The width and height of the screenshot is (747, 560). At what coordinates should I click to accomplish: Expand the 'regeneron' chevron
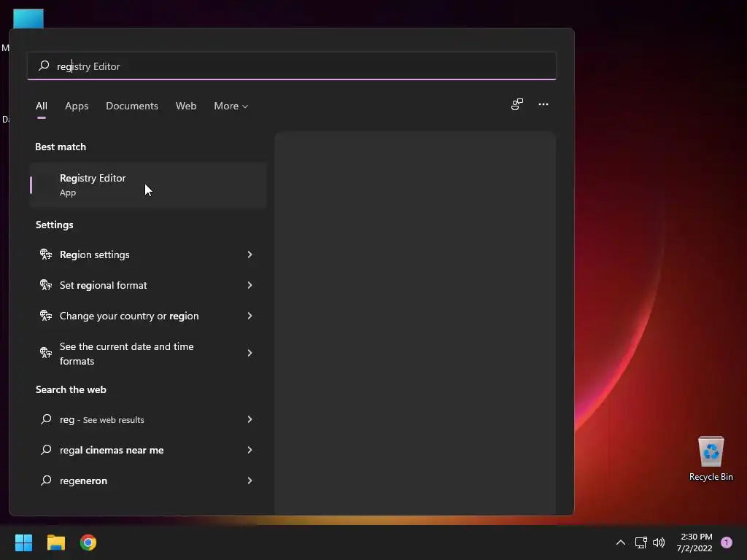(x=249, y=481)
